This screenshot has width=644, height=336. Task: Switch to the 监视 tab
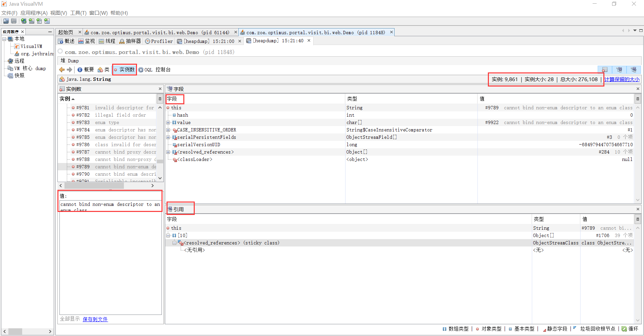pyautogui.click(x=87, y=41)
